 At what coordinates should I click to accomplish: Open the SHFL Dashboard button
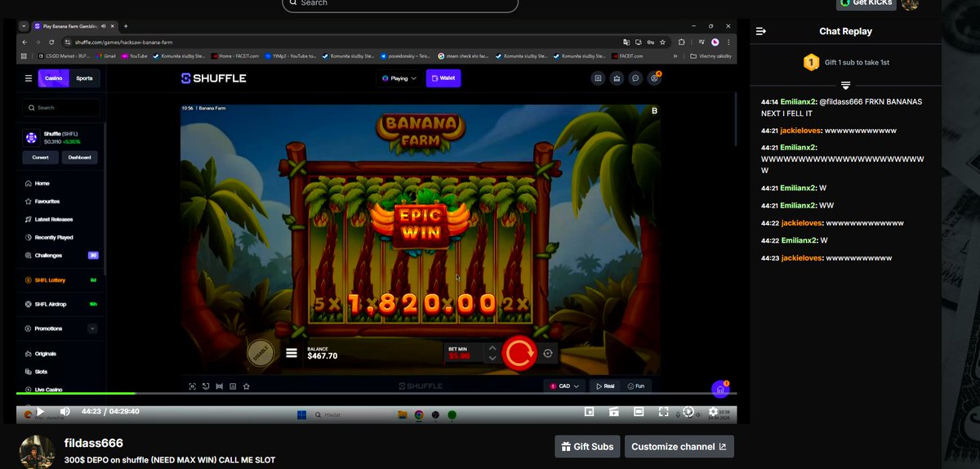[x=79, y=157]
